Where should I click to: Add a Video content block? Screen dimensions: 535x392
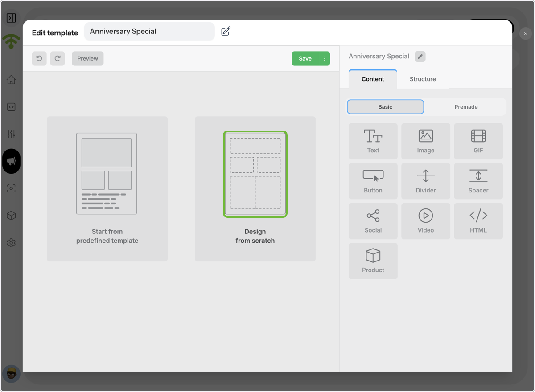(426, 221)
